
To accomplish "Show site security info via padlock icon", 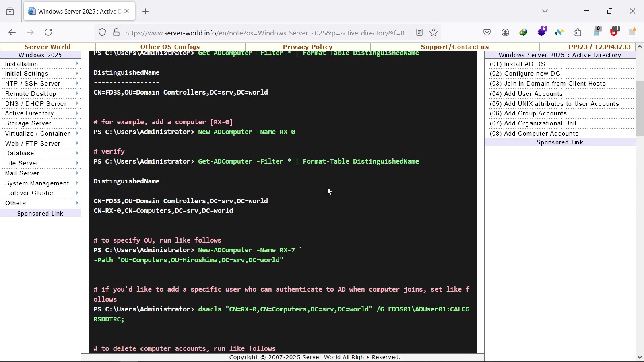I will click(x=116, y=33).
